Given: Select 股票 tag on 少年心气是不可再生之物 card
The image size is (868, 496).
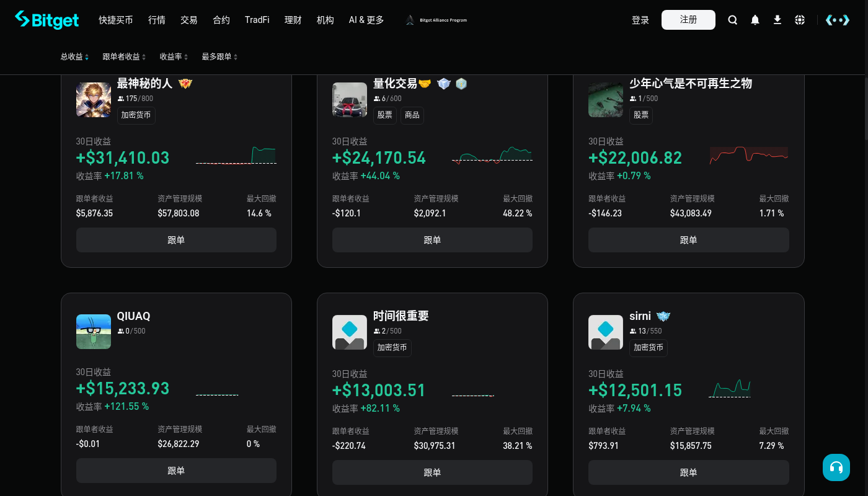Looking at the screenshot, I should coord(641,115).
